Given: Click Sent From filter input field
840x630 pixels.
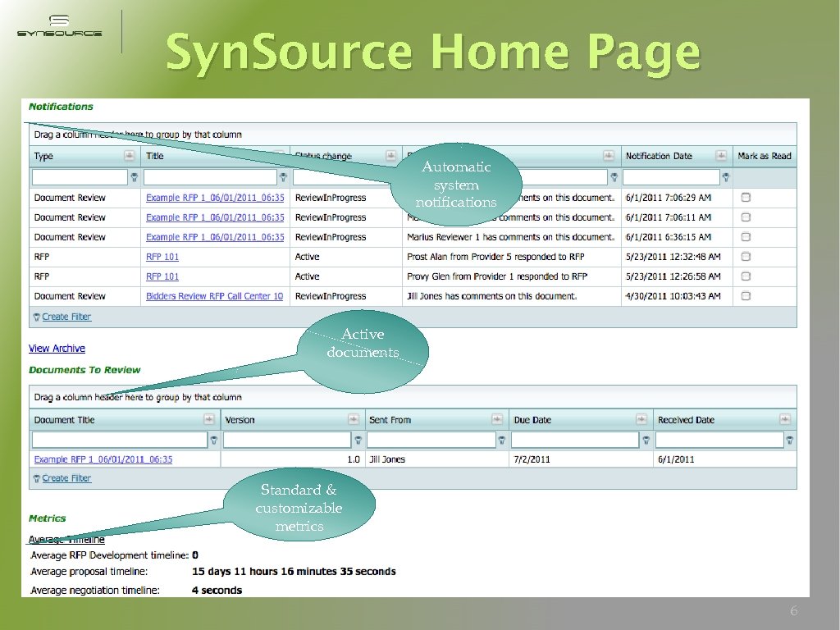Looking at the screenshot, I should pyautogui.click(x=431, y=440).
